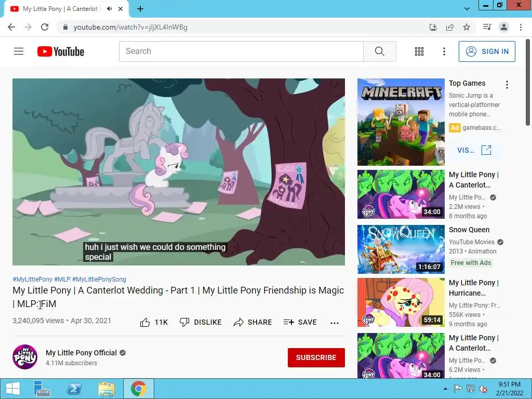This screenshot has width=532, height=399.
Task: Subscribe to My Little Pony Official
Action: coord(316,357)
